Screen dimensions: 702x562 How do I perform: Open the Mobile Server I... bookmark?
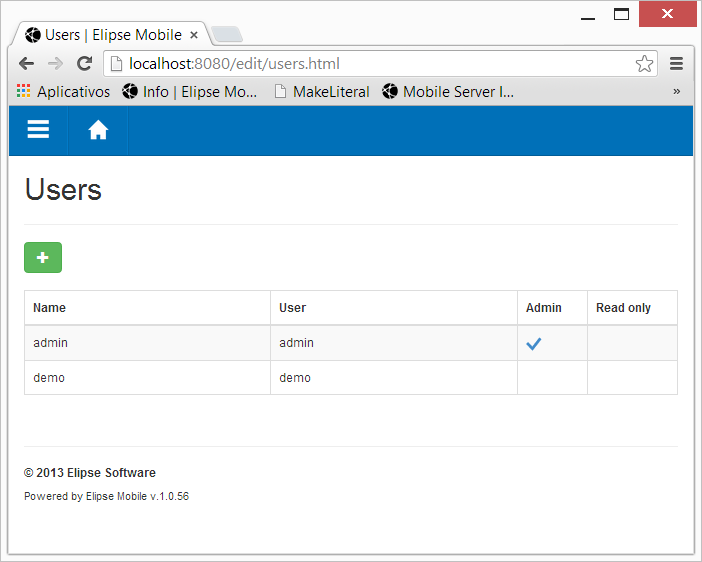coord(448,92)
